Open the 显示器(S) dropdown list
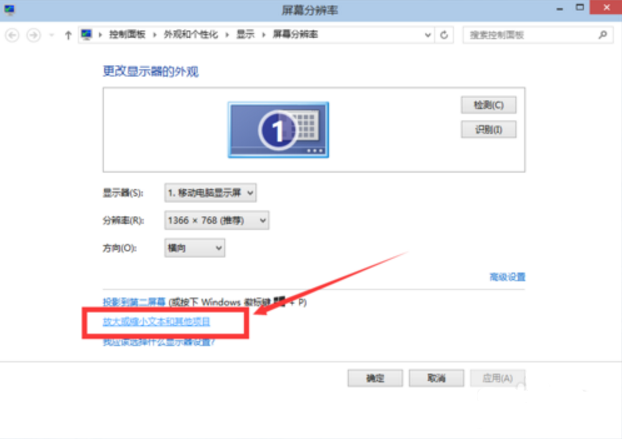 (211, 191)
